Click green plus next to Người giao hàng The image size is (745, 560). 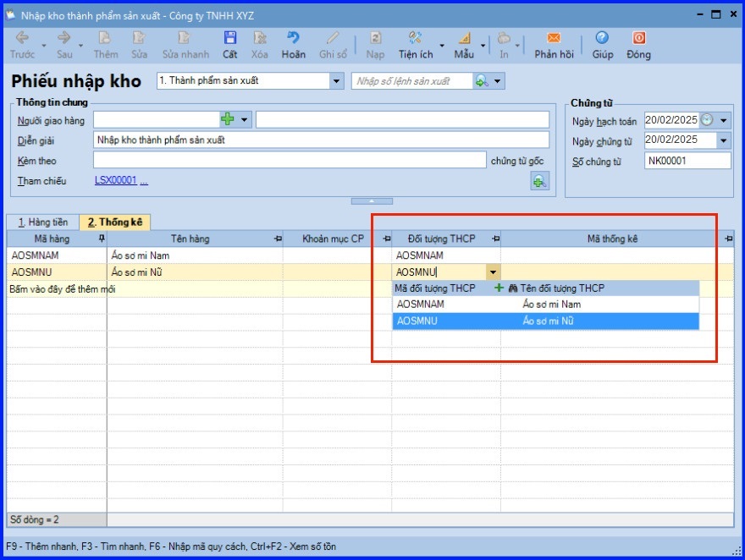point(227,120)
